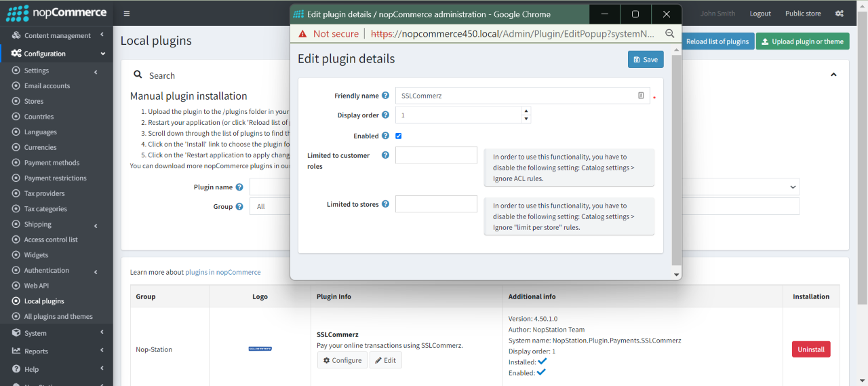Click Limited to customer roles field
This screenshot has height=386, width=868.
pos(436,155)
